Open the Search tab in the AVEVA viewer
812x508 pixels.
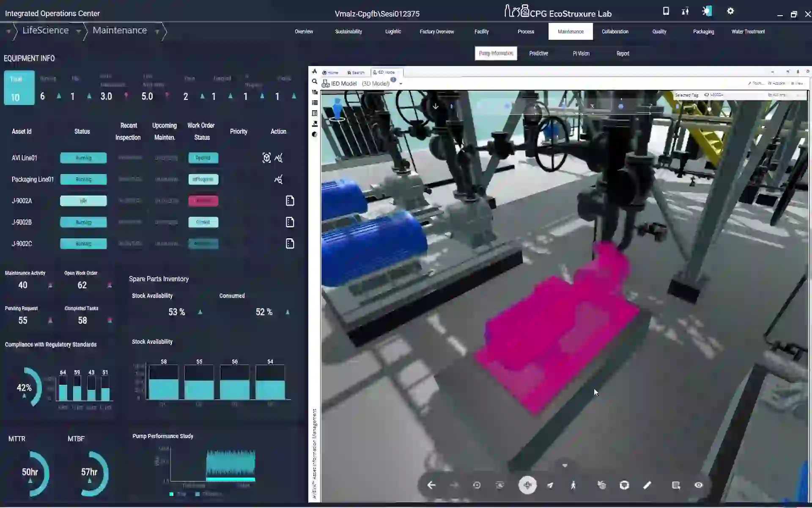(x=356, y=72)
